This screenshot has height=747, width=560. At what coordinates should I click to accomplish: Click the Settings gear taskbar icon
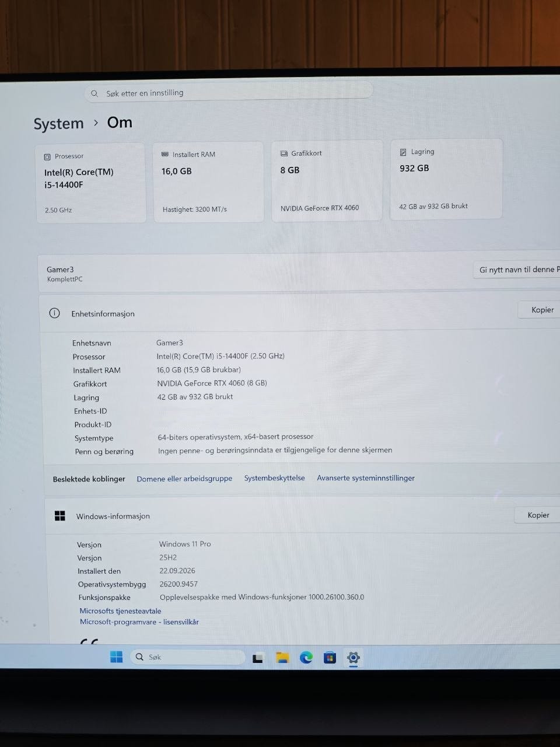pyautogui.click(x=353, y=658)
